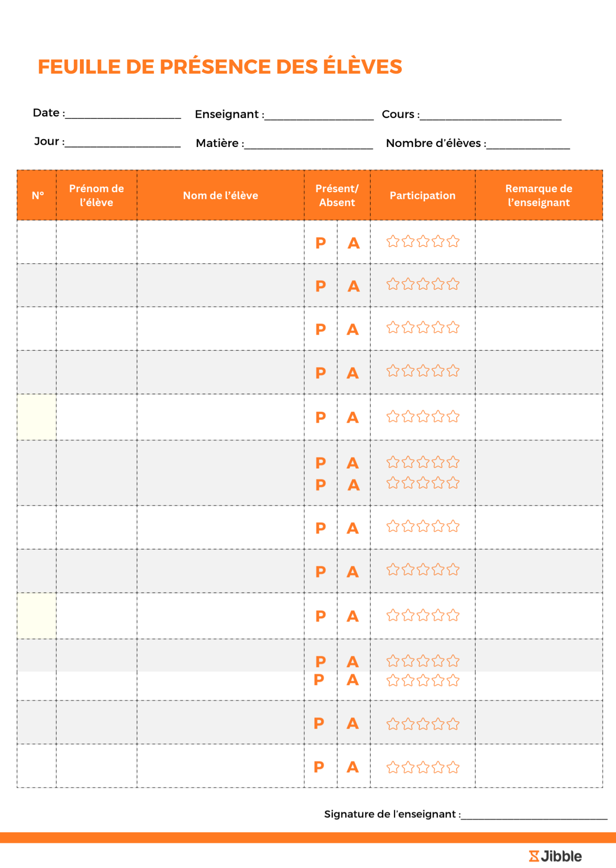Image resolution: width=616 pixels, height=868 pixels.
Task: Click the third star in the second row
Action: (423, 284)
